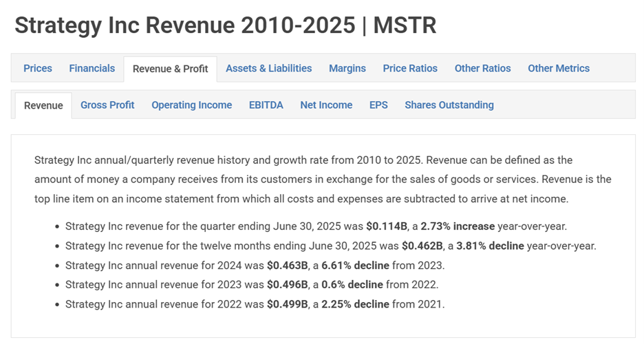Click the quarterly revenue value $0.114B
This screenshot has height=344, width=644.
[387, 226]
